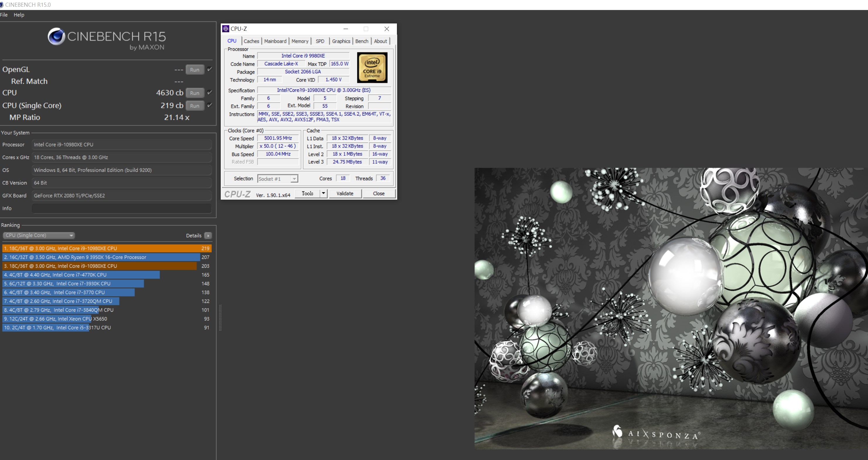Switch to the About tab in CPU-Z

click(x=381, y=41)
